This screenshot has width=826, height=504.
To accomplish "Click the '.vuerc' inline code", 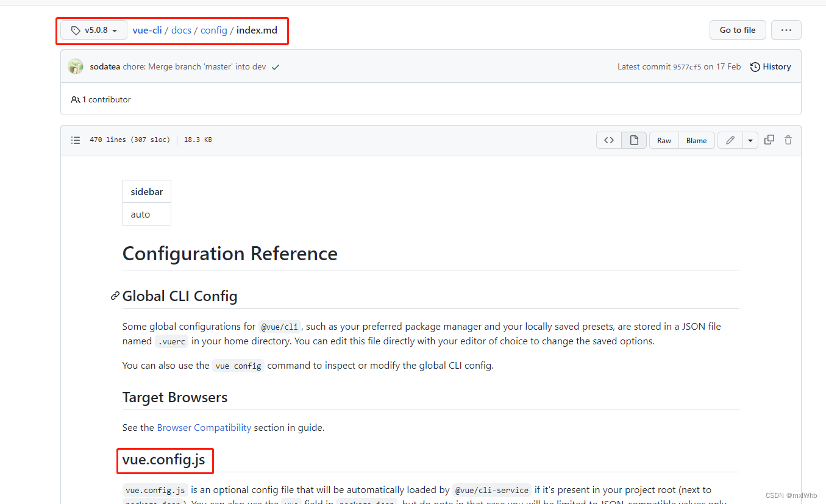I will pyautogui.click(x=172, y=341).
